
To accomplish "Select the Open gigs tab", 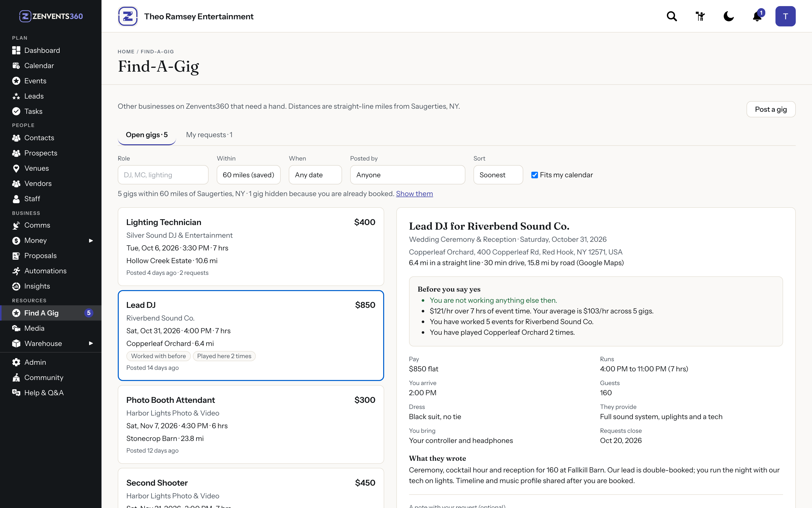I will click(147, 135).
